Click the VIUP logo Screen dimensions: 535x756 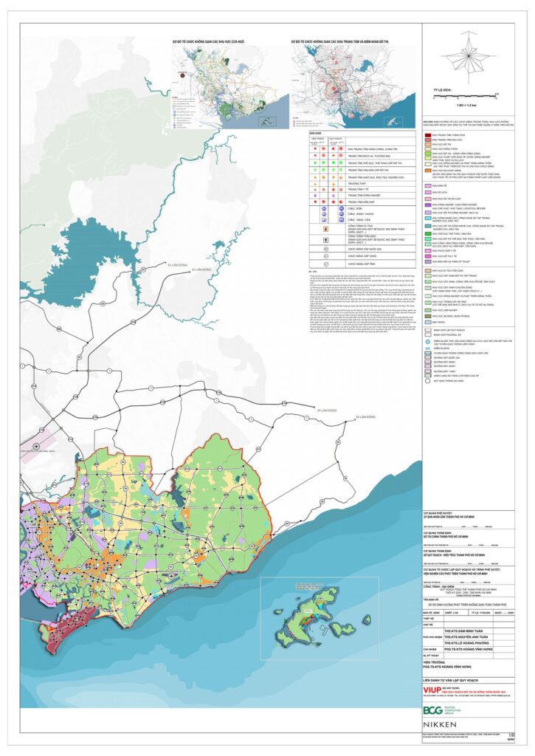(432, 690)
